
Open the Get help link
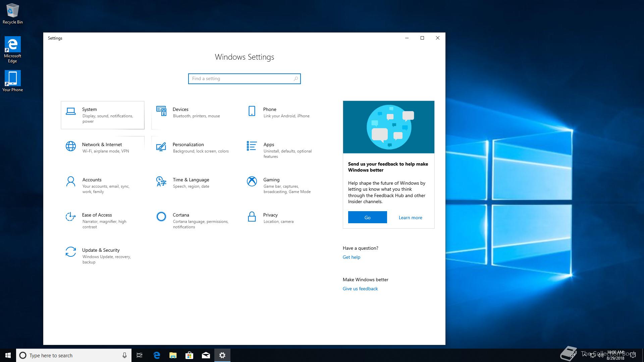pyautogui.click(x=352, y=257)
